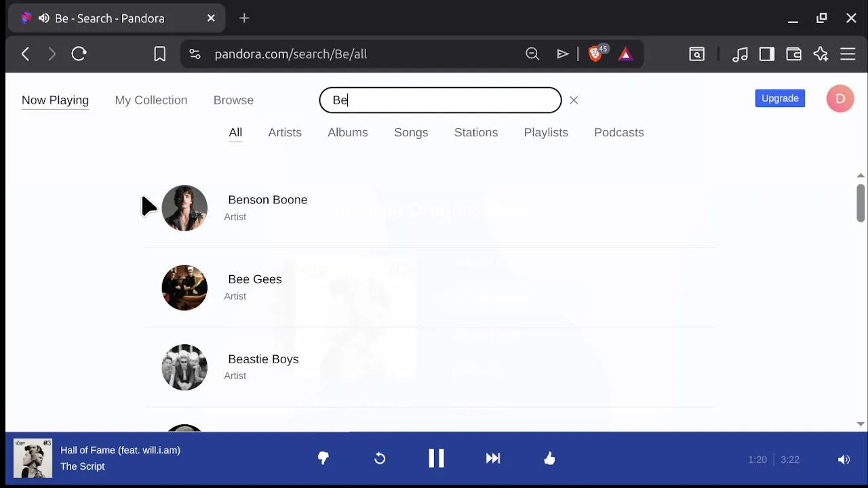Mute tab via the speaker icon on tab
Image resolution: width=868 pixels, height=488 pixels.
44,18
